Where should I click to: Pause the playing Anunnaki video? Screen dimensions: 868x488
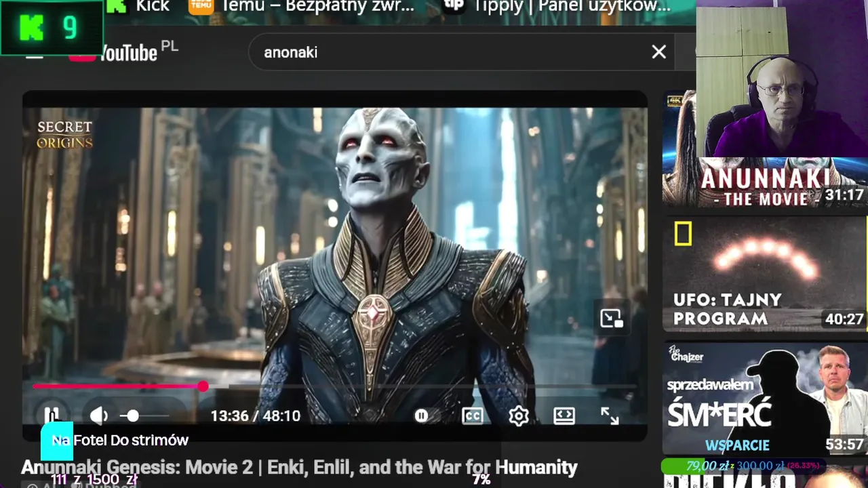tap(52, 415)
